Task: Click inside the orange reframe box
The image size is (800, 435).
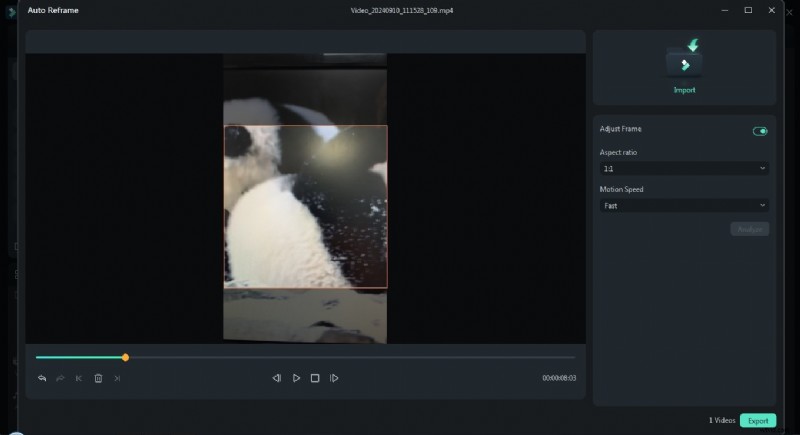Action: pyautogui.click(x=305, y=207)
